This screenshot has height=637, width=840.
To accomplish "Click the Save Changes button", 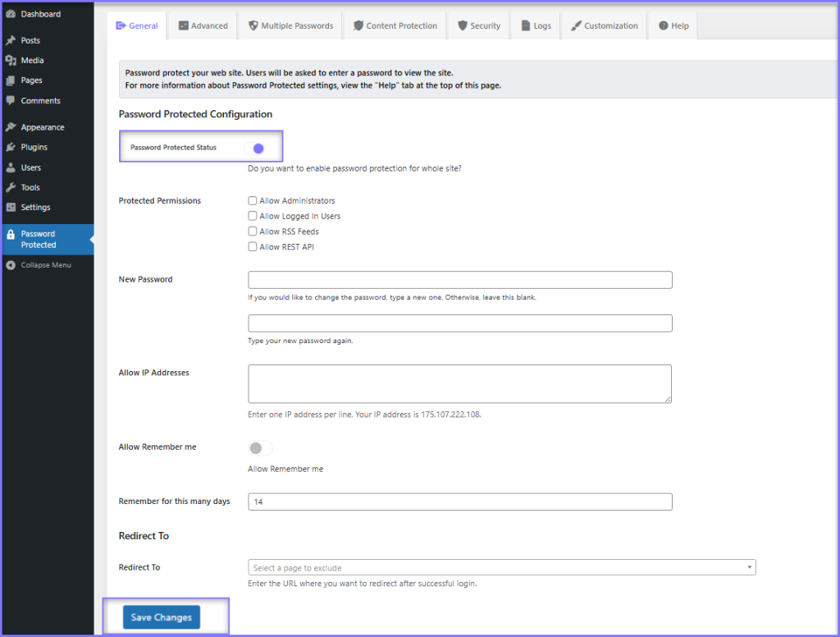I will click(x=162, y=617).
